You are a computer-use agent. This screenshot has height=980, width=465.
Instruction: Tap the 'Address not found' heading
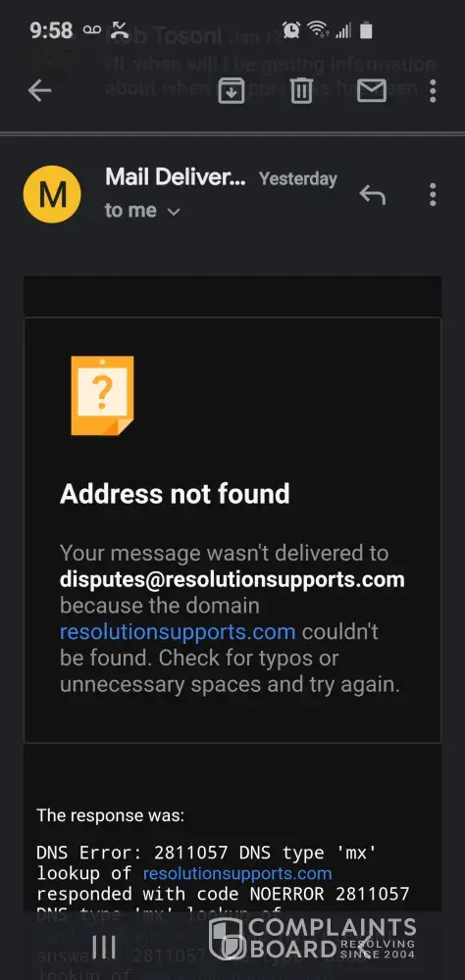click(175, 494)
